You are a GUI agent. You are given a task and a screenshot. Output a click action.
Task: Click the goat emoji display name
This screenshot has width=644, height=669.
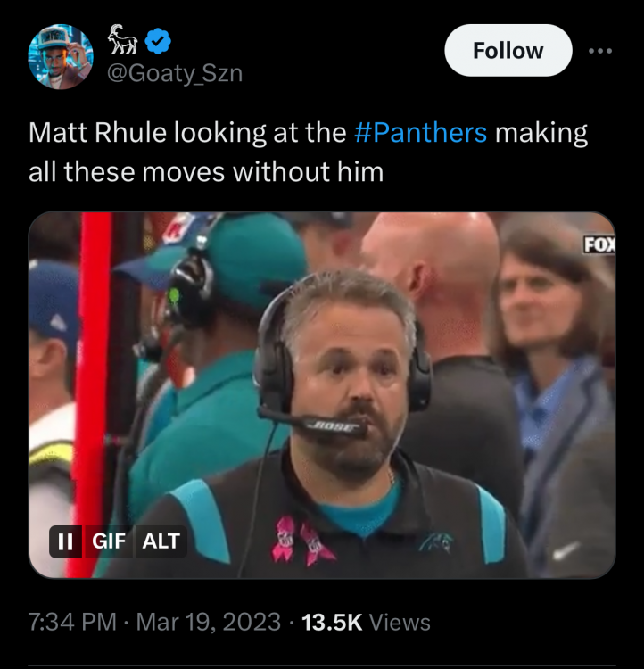122,40
